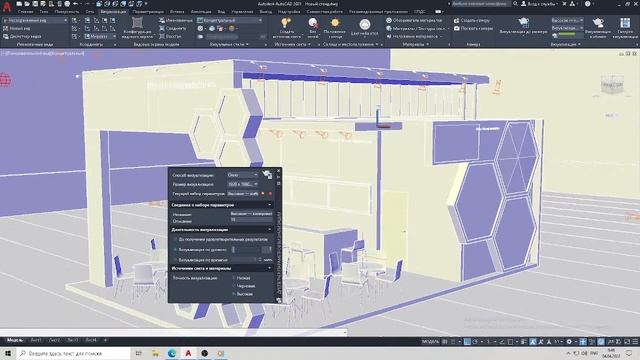This screenshot has height=360, width=640.
Task: Click the 'Создать камеру' create camera icon
Action: coord(471,20)
